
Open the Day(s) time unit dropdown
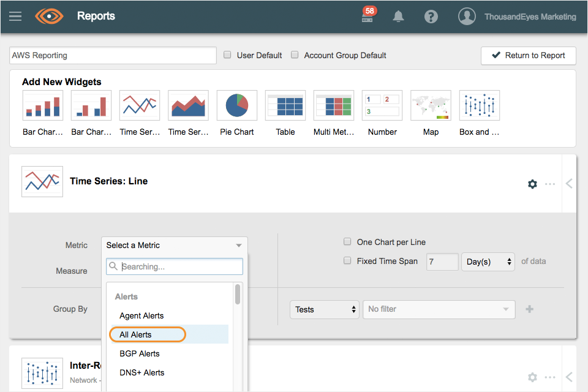coord(488,262)
